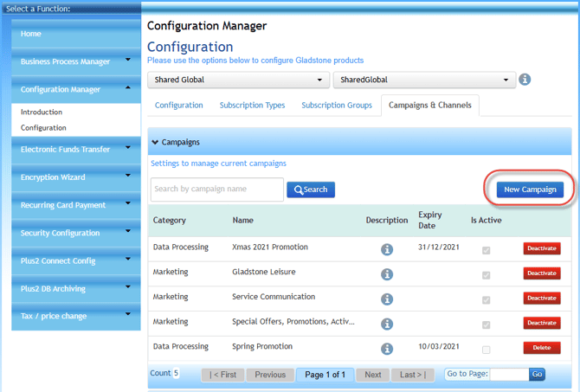
Task: Open Configuration sidebar sub-item
Action: (x=43, y=128)
